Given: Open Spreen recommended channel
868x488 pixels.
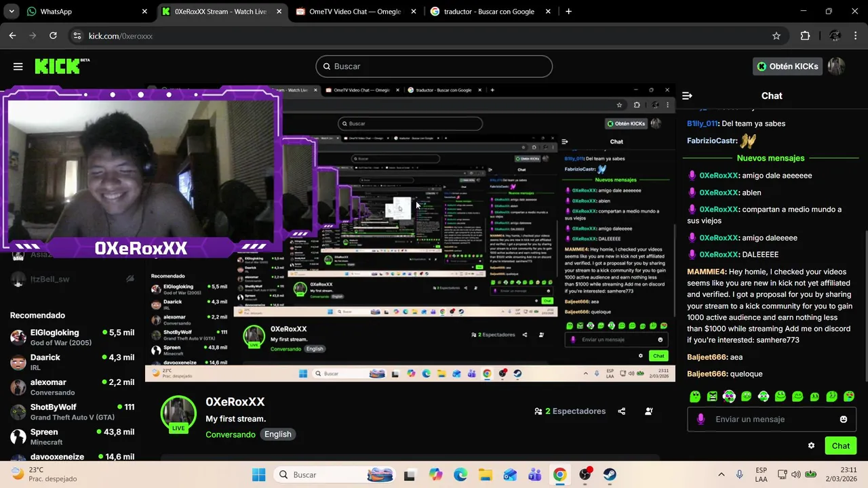Looking at the screenshot, I should [72, 436].
